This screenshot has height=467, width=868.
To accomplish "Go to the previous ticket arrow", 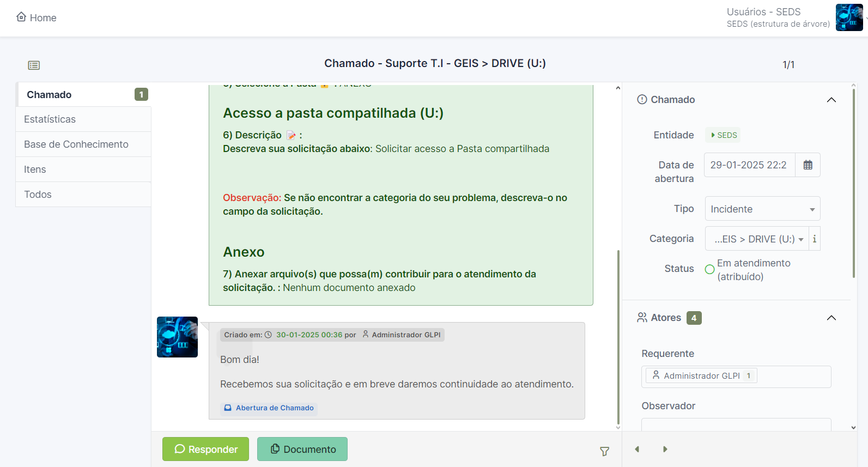I will (637, 449).
